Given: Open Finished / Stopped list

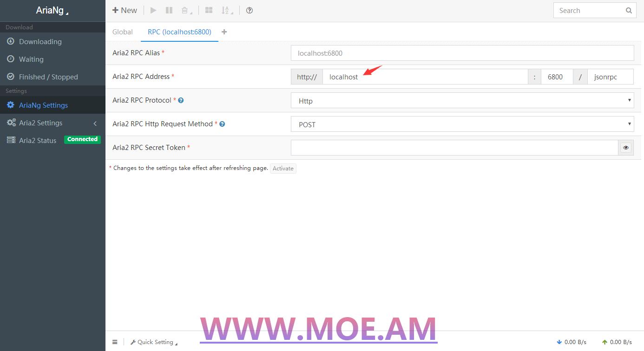Looking at the screenshot, I should 53,77.
